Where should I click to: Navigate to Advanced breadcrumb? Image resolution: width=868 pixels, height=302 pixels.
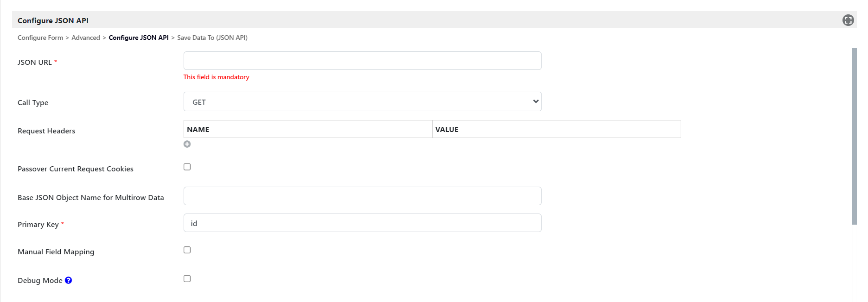click(x=86, y=38)
